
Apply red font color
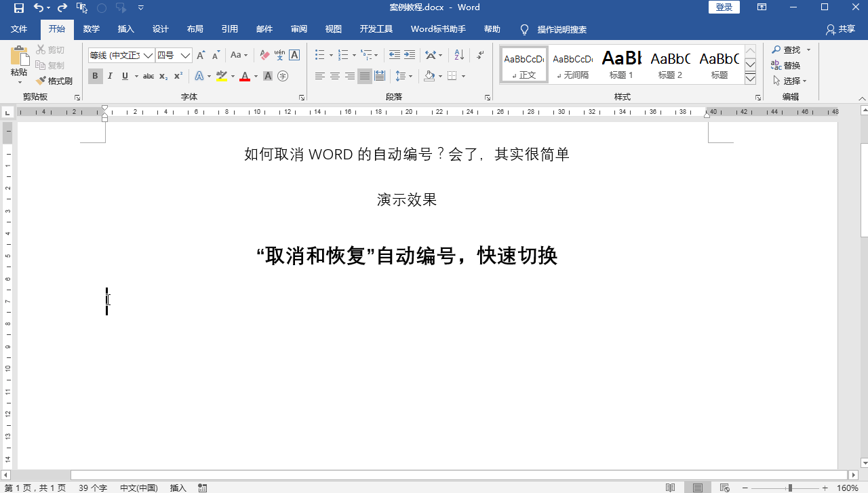pyautogui.click(x=245, y=76)
